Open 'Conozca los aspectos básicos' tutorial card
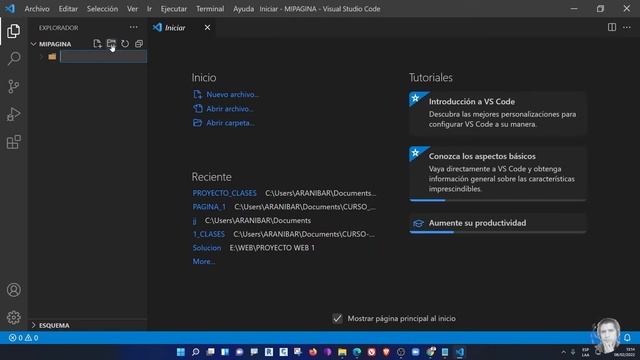The width and height of the screenshot is (640, 360). [x=498, y=173]
